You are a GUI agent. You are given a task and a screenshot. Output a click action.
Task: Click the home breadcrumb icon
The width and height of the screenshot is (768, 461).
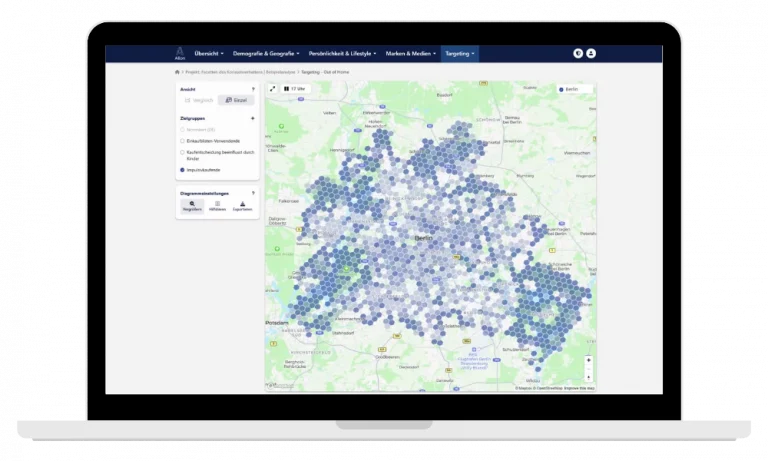(x=177, y=73)
